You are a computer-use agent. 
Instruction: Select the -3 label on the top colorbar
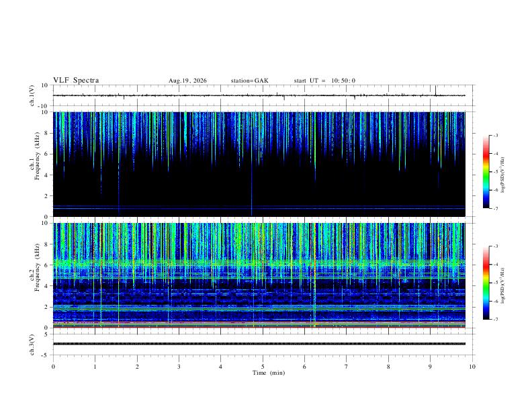[x=495, y=135]
